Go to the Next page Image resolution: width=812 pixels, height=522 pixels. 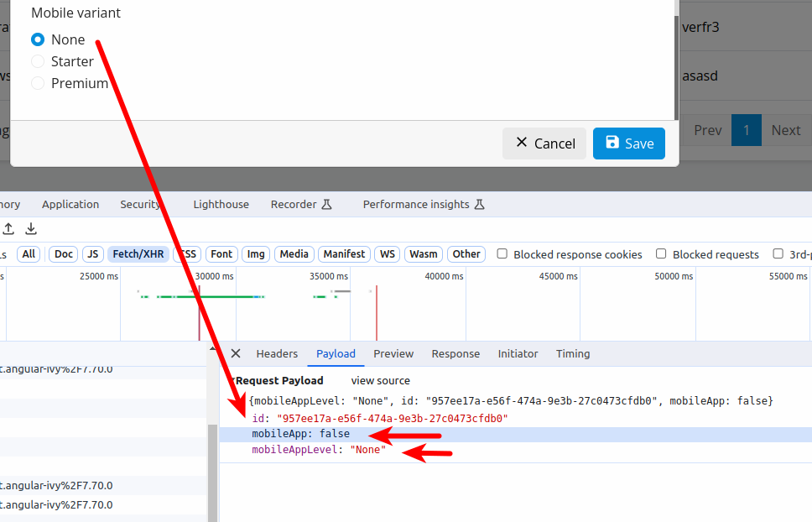pyautogui.click(x=785, y=130)
